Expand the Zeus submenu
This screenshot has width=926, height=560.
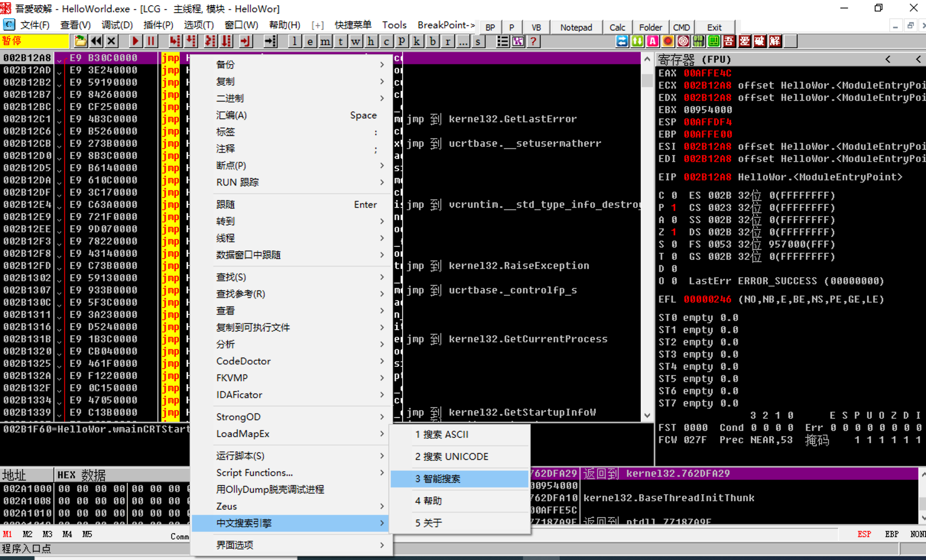(291, 506)
